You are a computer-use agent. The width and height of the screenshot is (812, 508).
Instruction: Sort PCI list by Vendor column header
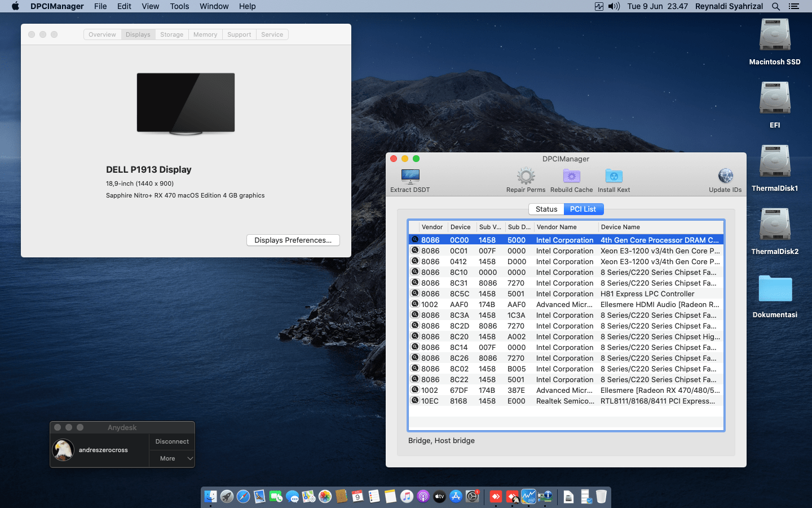(x=432, y=227)
